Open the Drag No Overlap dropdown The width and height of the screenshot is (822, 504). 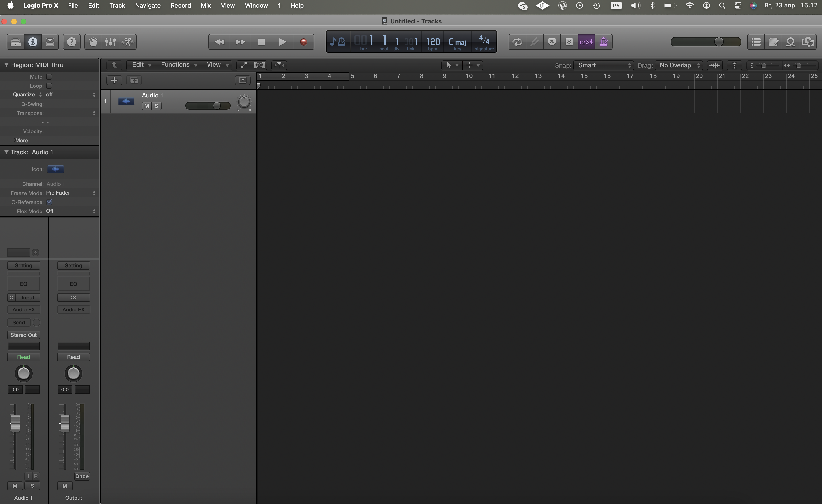(678, 65)
